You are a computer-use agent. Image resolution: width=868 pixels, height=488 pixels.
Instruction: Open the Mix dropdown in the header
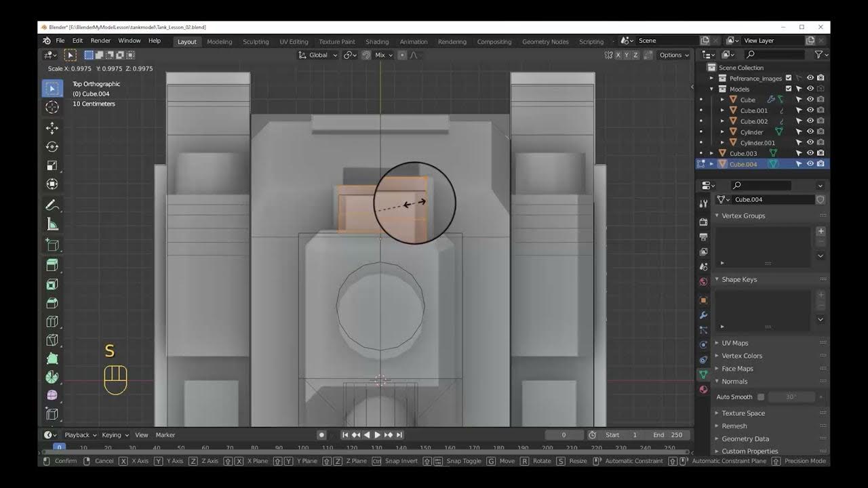(383, 55)
